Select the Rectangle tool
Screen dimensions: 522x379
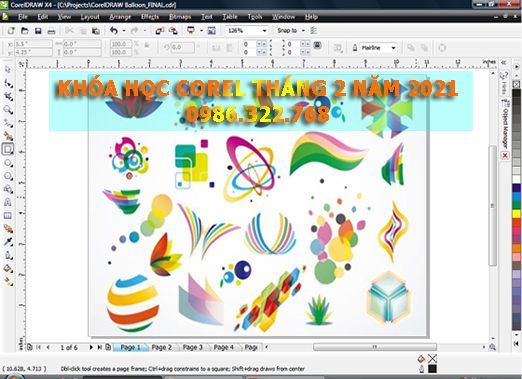8,149
